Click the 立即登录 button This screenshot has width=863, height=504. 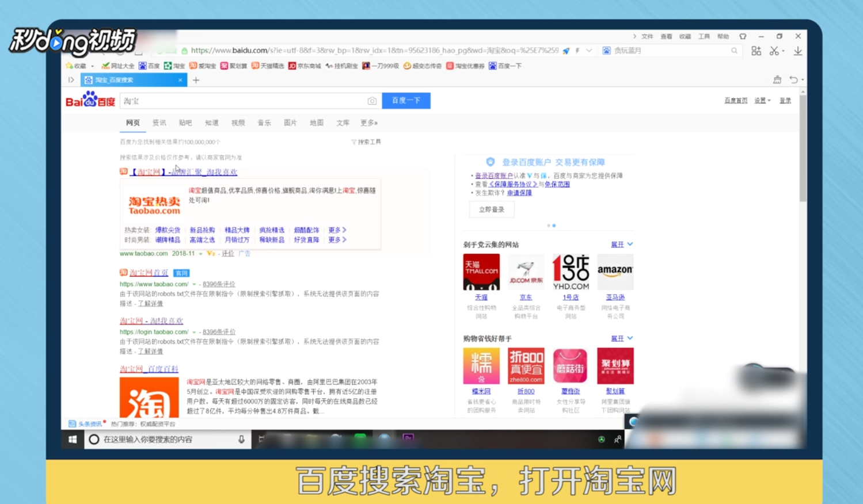point(492,209)
